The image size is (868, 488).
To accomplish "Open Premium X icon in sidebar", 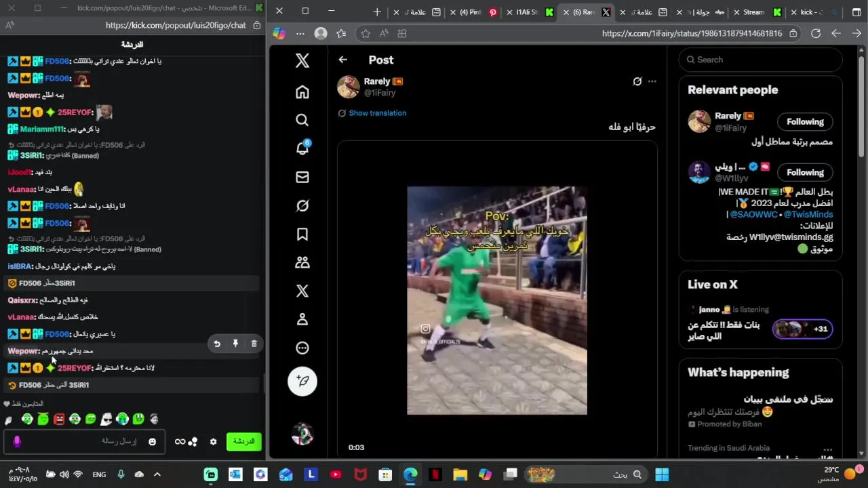I will point(302,291).
